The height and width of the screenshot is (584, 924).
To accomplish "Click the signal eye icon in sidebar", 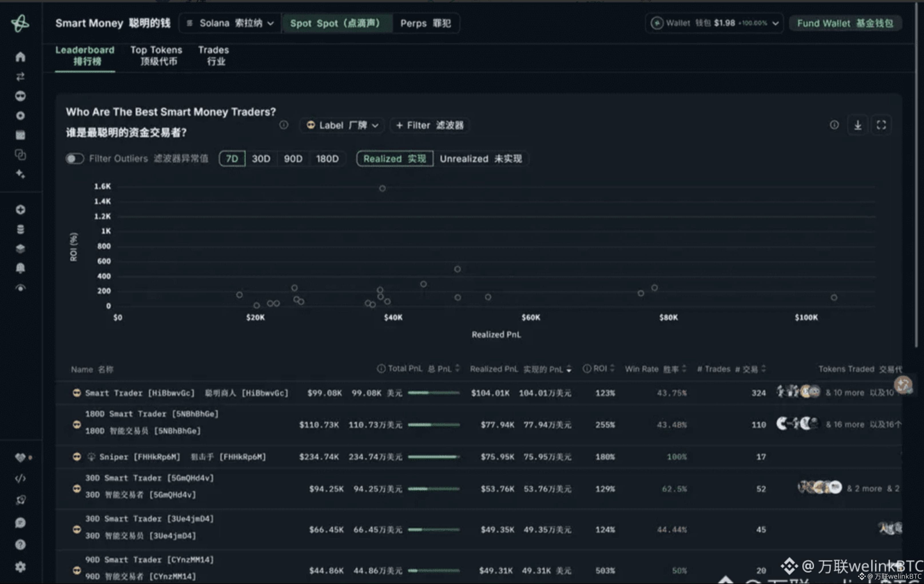I will click(20, 288).
